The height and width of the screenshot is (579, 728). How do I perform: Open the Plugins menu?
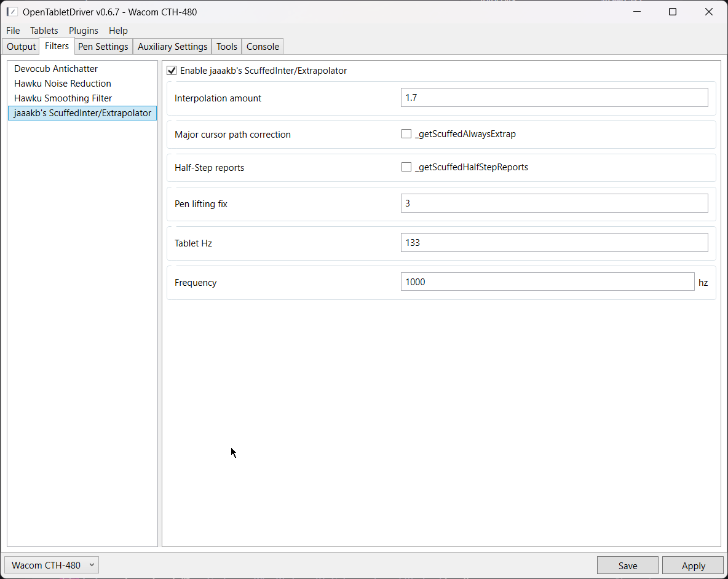[84, 31]
